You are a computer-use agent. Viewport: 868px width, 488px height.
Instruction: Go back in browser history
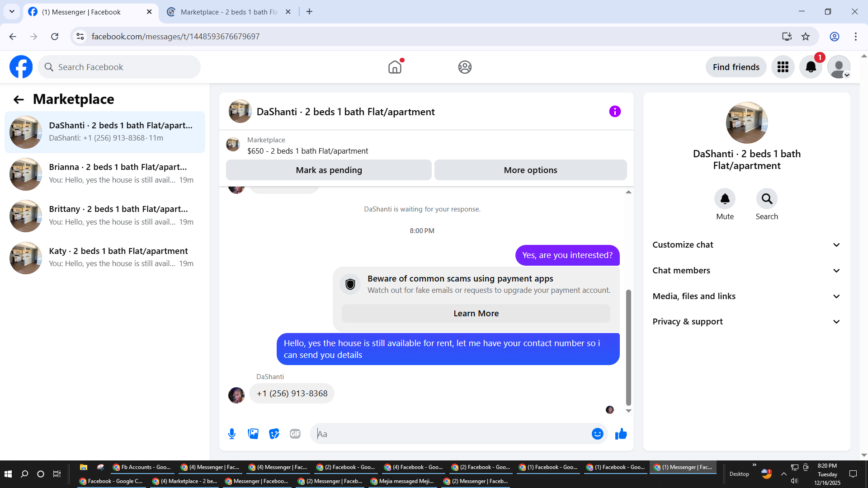click(x=13, y=37)
